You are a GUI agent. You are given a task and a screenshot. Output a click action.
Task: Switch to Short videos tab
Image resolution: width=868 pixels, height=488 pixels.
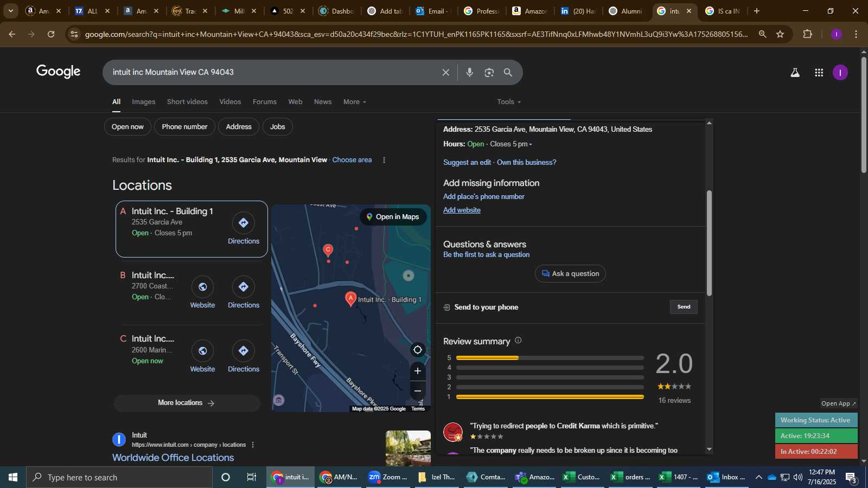(187, 102)
